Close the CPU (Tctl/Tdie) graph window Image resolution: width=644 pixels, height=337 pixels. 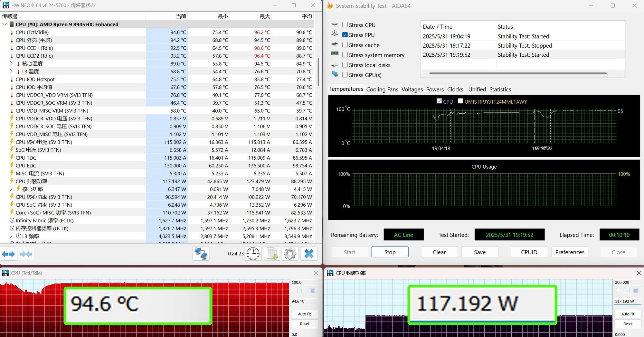point(316,273)
